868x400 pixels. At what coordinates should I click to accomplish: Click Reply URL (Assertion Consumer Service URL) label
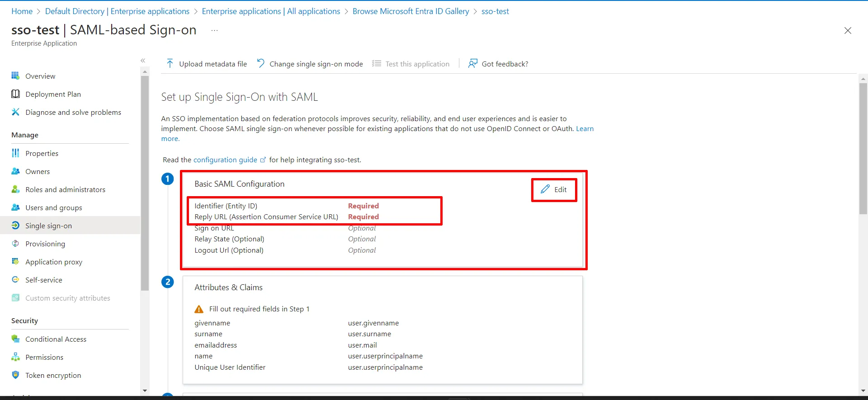[266, 216]
